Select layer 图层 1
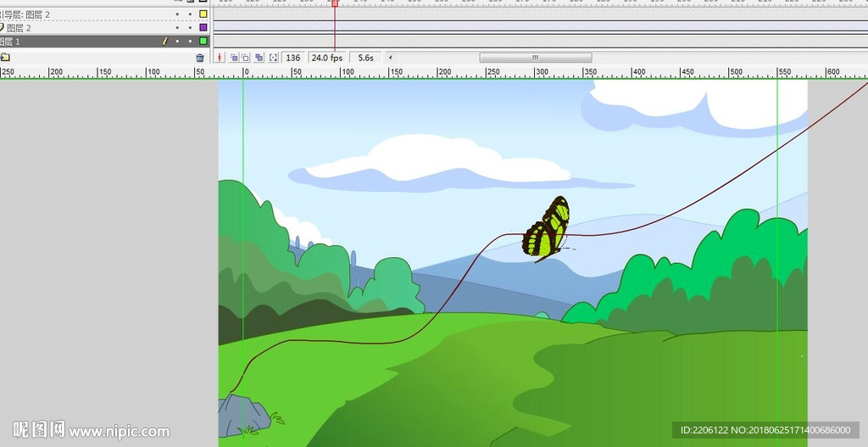This screenshot has width=868, height=447. tap(104, 41)
